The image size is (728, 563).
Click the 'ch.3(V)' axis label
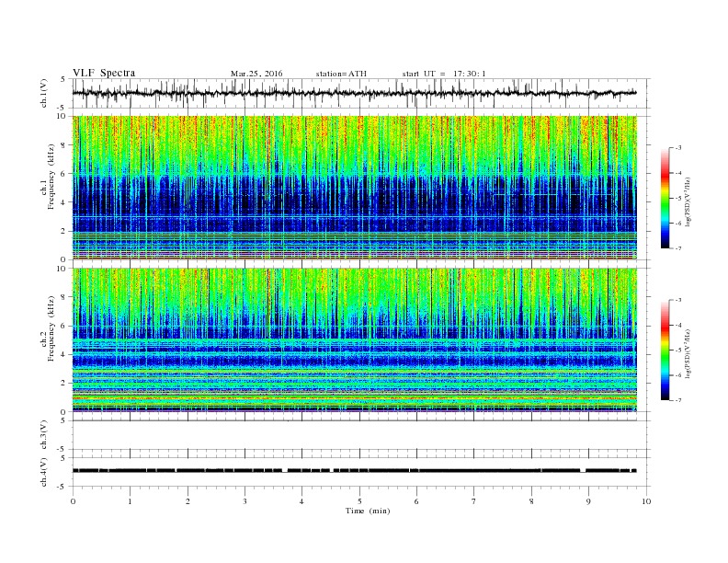(x=44, y=435)
